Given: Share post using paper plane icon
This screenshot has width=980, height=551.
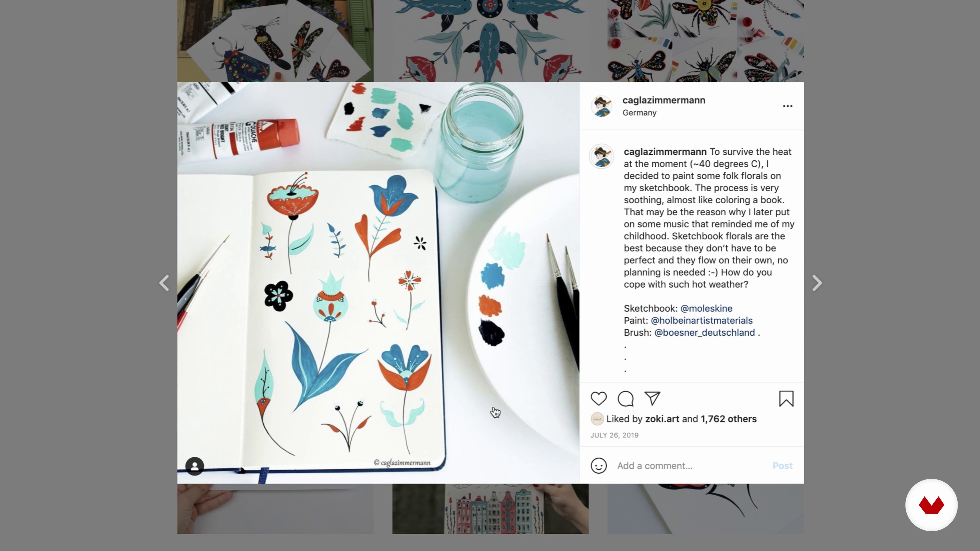Looking at the screenshot, I should pyautogui.click(x=652, y=398).
